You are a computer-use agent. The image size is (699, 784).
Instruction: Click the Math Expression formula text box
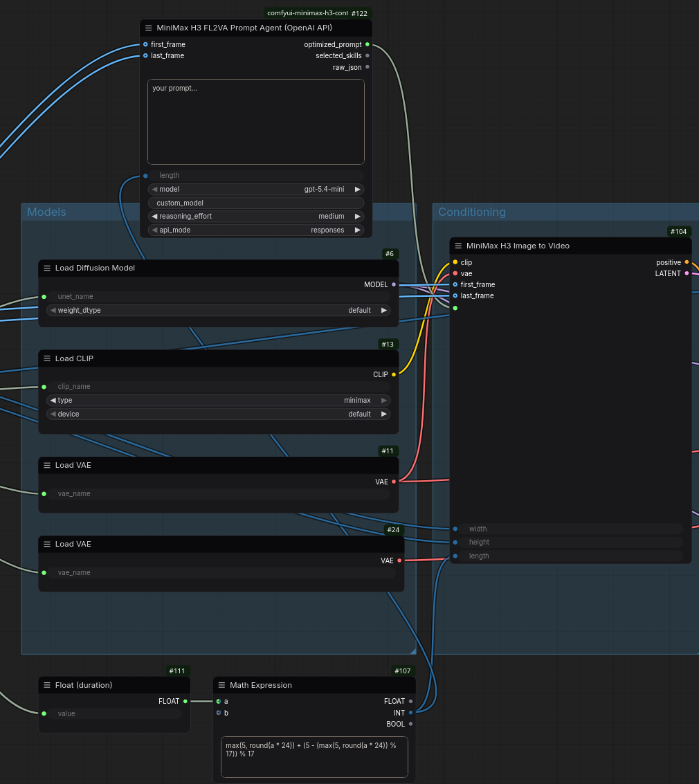(x=314, y=757)
